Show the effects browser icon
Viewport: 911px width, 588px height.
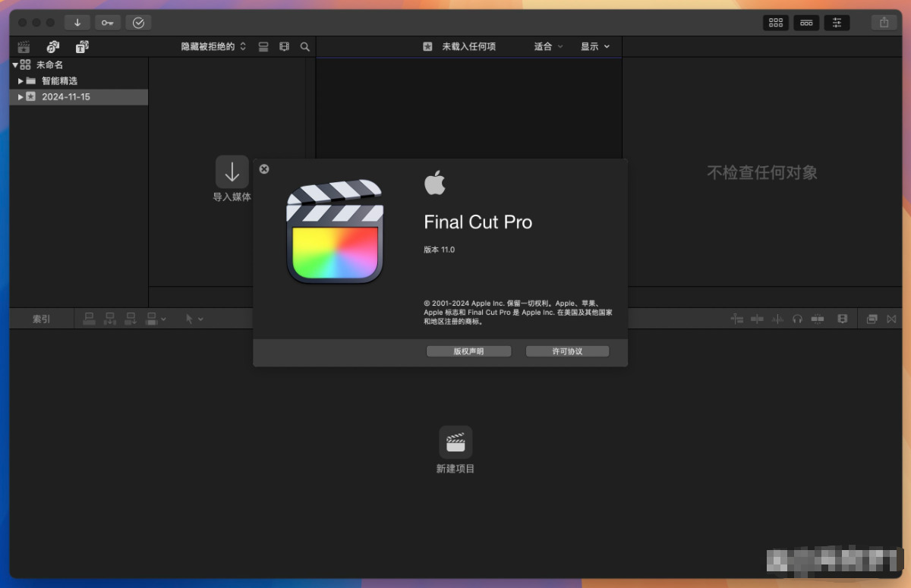coord(872,319)
